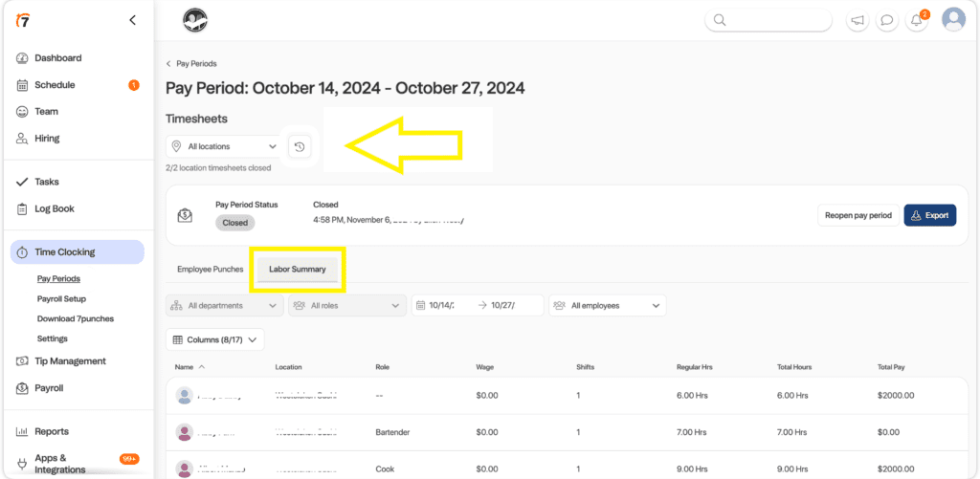Screen dimensions: 980x479
Task: Collapse the sidebar with the chevron
Action: (132, 20)
